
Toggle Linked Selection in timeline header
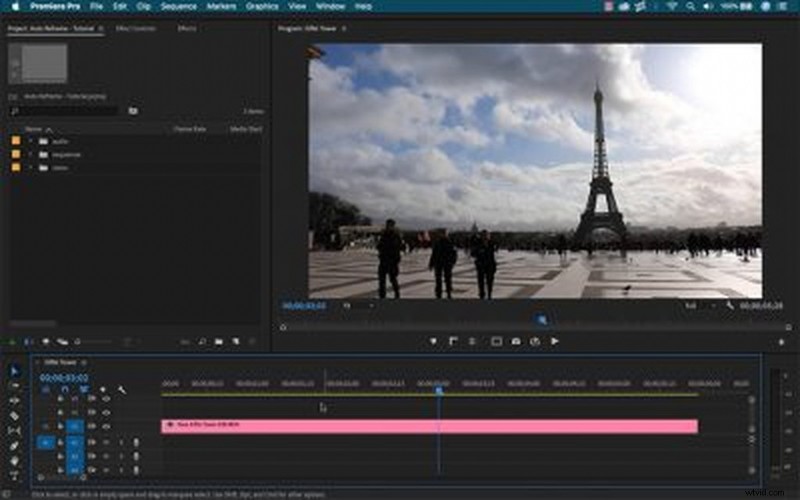click(84, 390)
